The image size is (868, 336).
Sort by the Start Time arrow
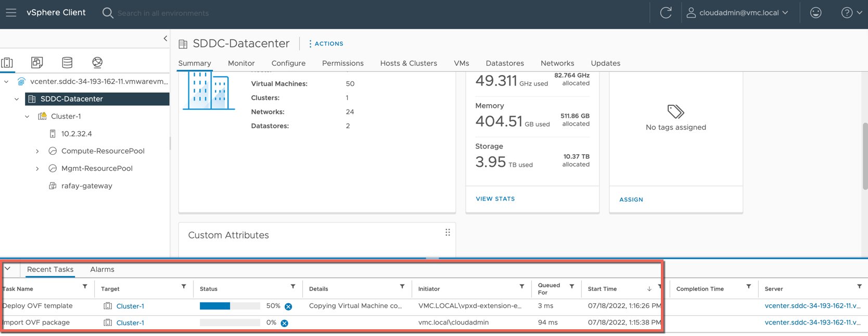coord(649,289)
